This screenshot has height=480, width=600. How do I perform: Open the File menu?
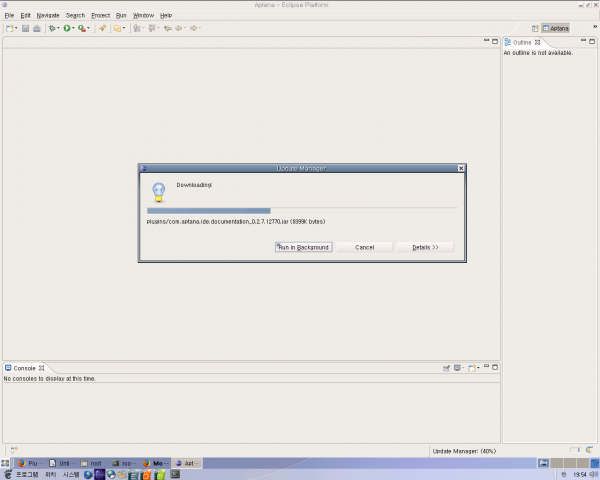click(9, 16)
